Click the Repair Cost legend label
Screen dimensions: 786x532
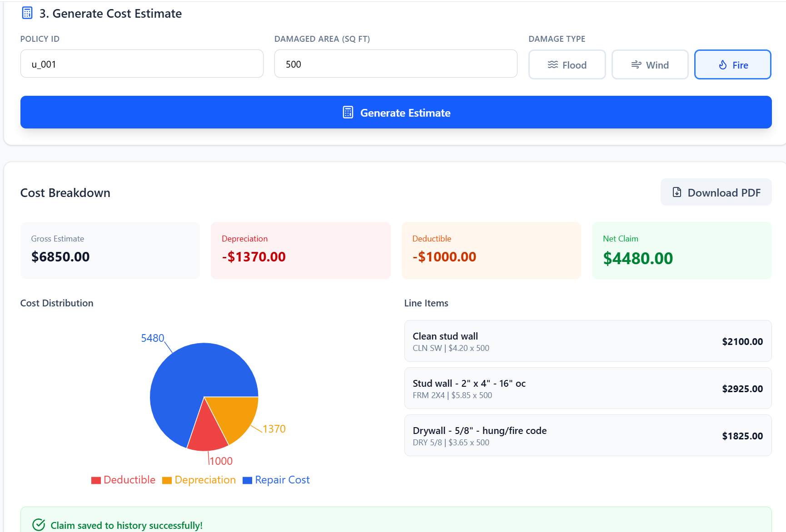(282, 480)
